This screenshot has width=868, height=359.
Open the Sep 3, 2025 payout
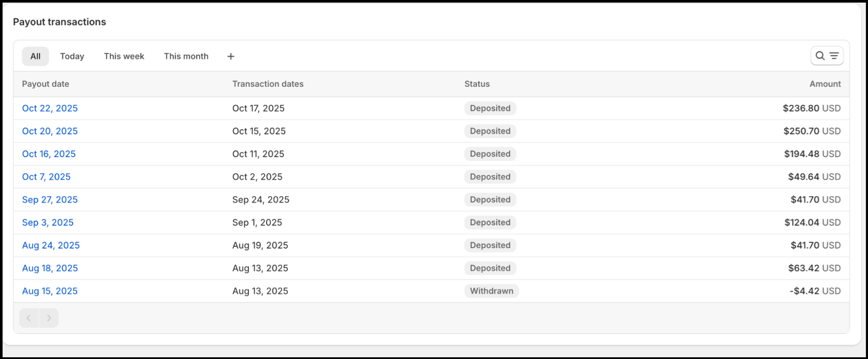48,223
